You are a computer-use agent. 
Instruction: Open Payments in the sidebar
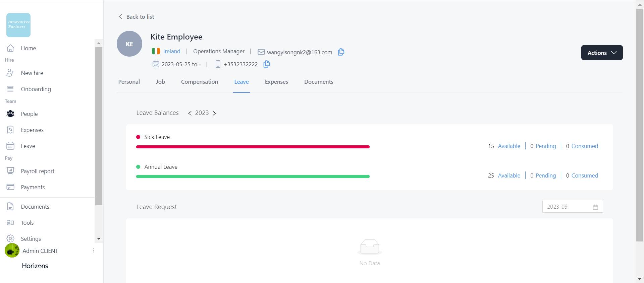(33, 187)
